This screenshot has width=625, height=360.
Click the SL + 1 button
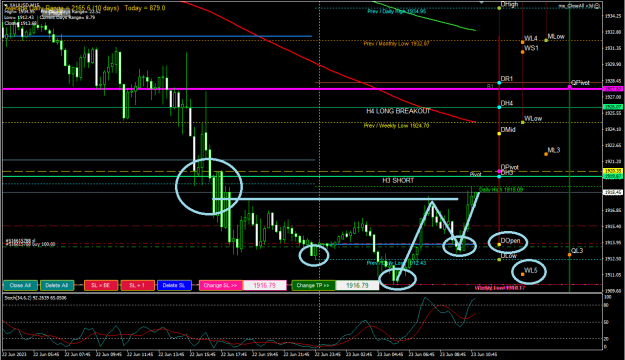[138, 285]
